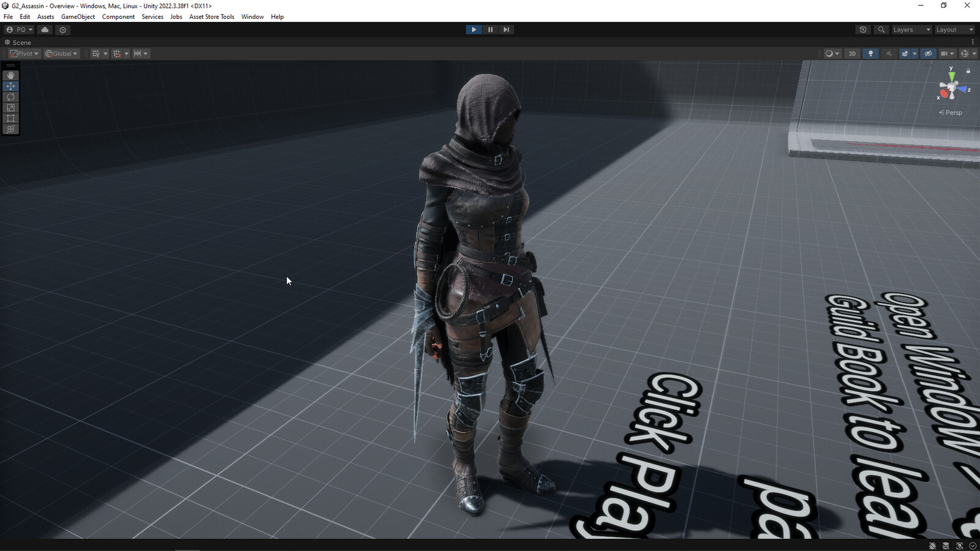Open the Edit menu

(24, 17)
